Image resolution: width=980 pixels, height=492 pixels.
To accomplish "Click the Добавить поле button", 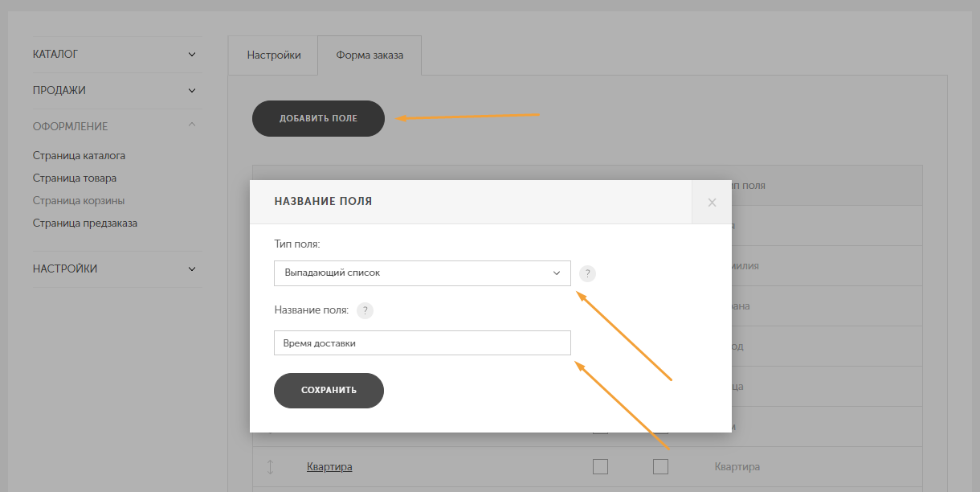I will pyautogui.click(x=318, y=118).
